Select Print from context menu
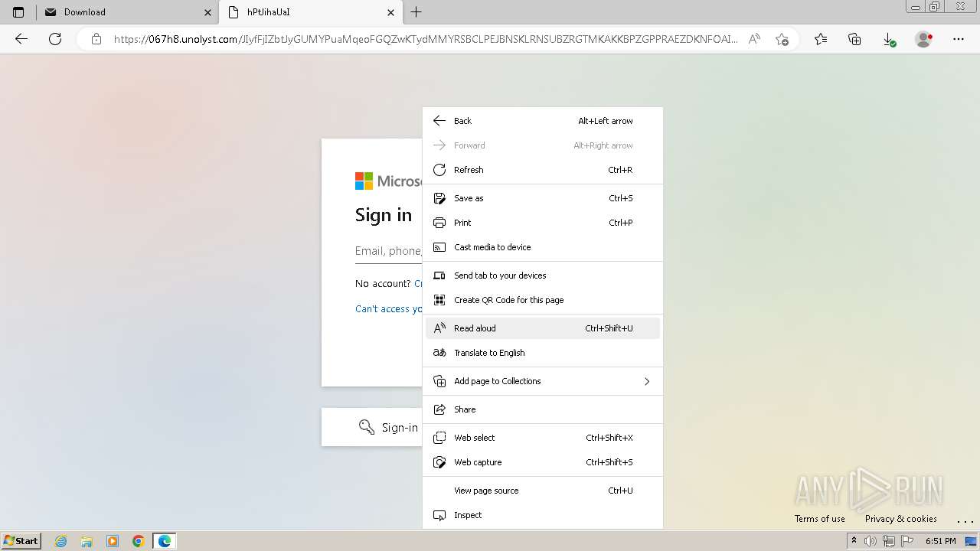Screen dimensions: 980x551 point(542,223)
